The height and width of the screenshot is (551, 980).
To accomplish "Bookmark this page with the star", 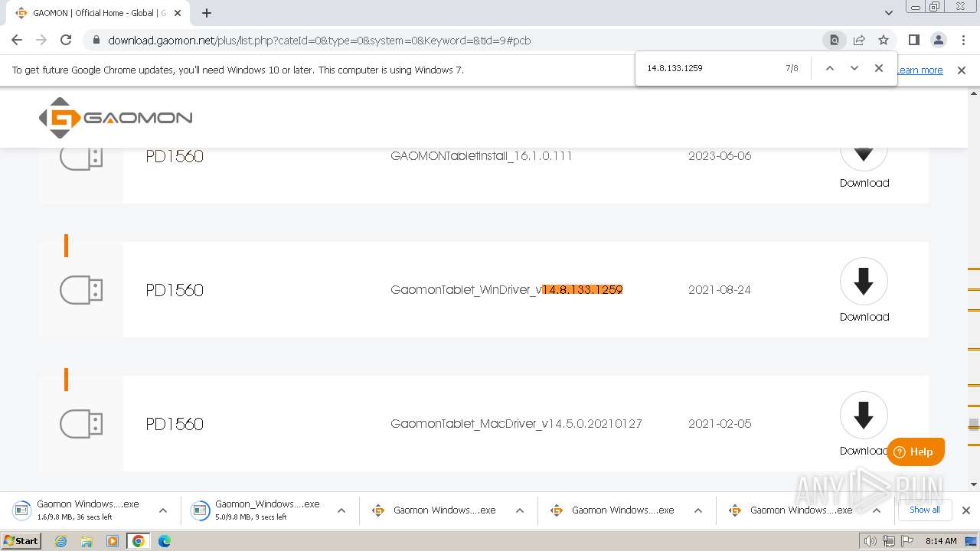I will 884,40.
